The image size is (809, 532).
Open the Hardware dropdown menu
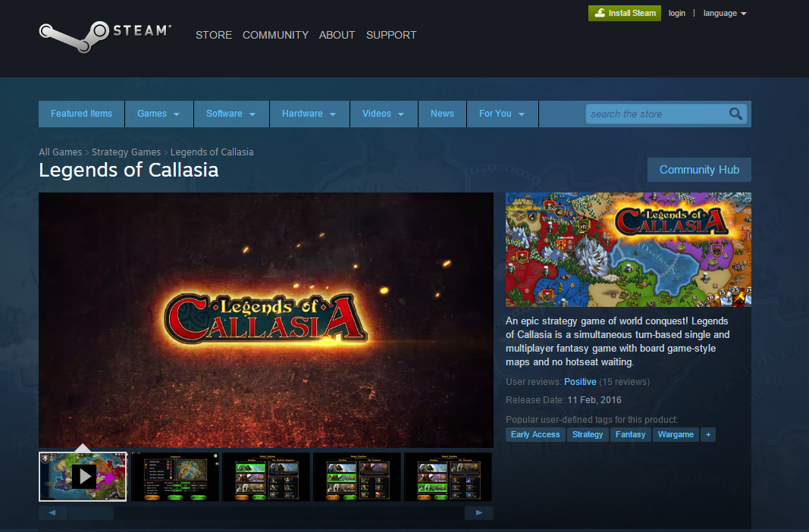[309, 114]
